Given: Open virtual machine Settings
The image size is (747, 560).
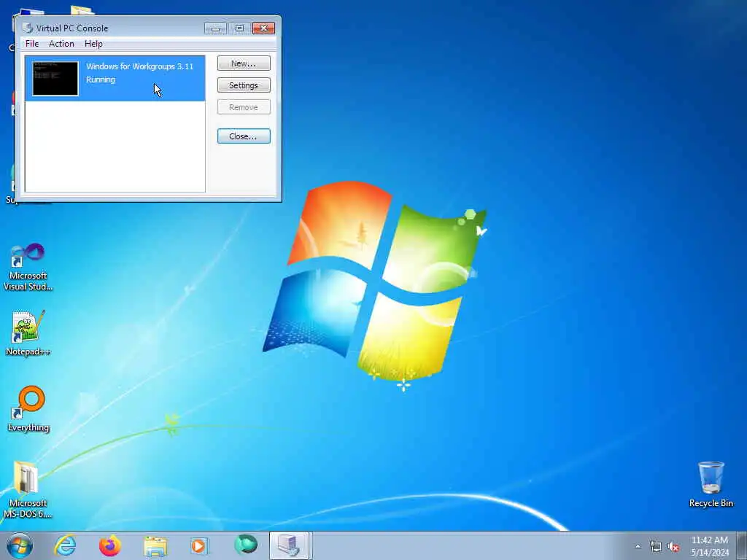Looking at the screenshot, I should coord(244,85).
